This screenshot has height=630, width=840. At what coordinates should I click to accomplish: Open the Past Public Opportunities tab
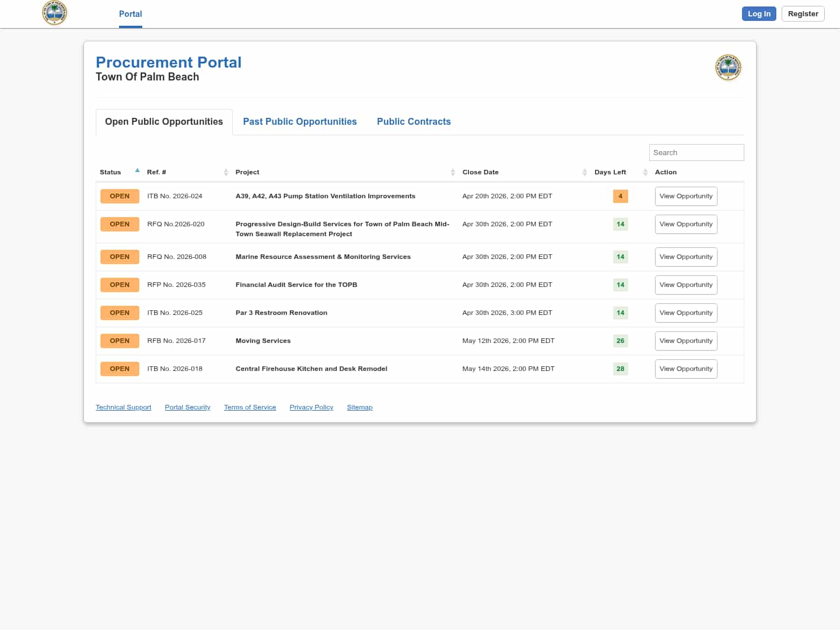click(300, 122)
